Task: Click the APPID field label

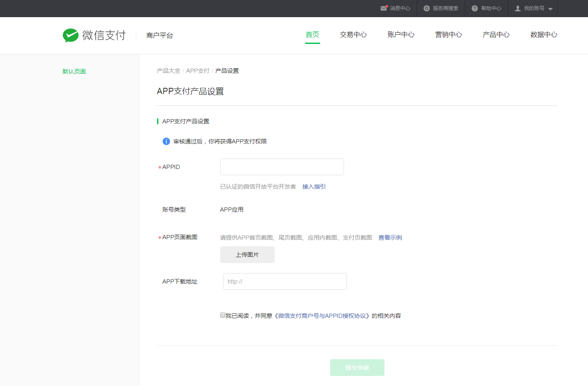Action: click(171, 167)
